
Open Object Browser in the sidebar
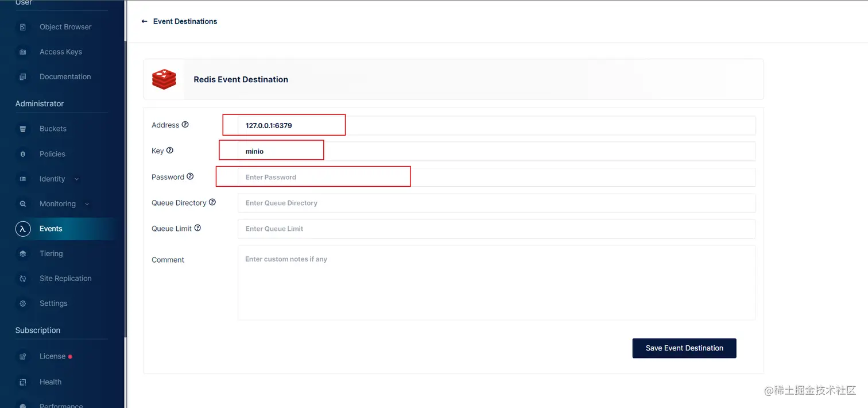[65, 27]
